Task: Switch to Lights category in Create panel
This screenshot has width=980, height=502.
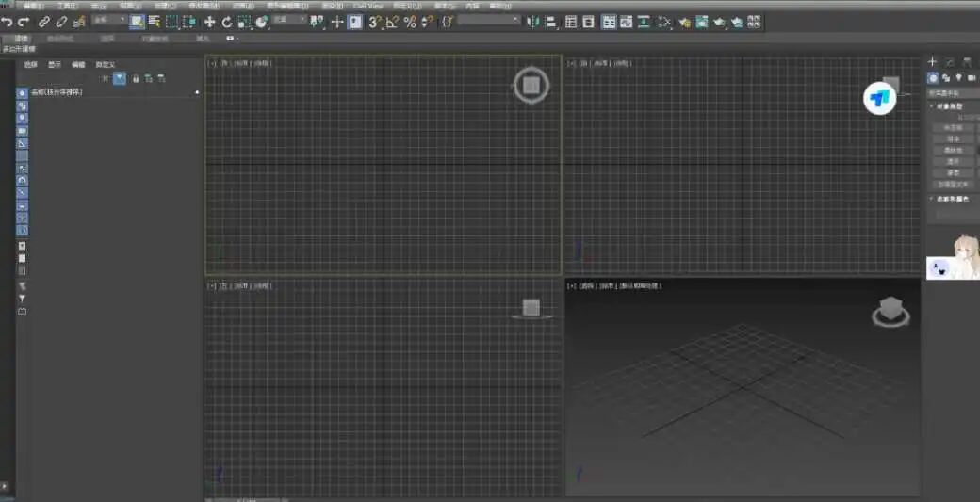Action: [x=958, y=78]
